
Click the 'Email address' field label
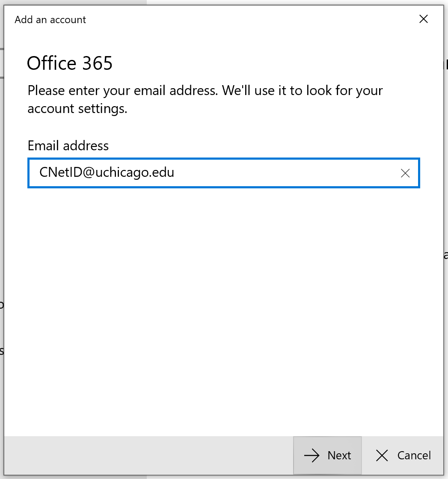(68, 146)
